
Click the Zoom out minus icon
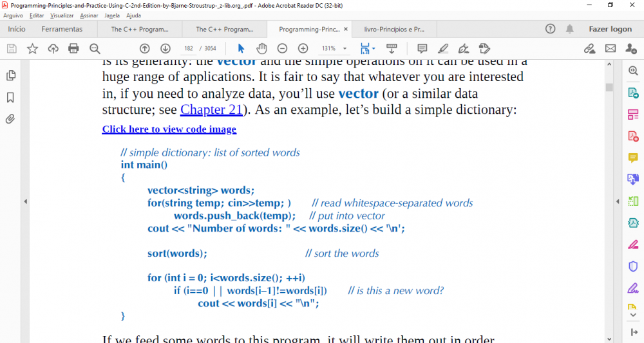pyautogui.click(x=282, y=48)
